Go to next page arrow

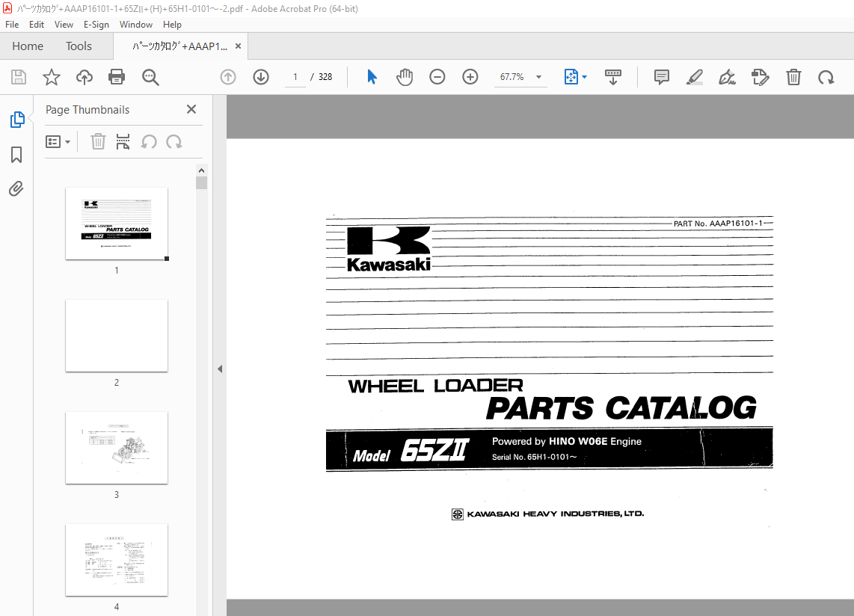pos(261,77)
